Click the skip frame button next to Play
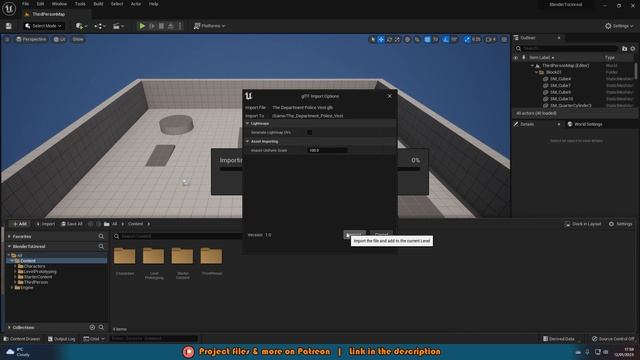This screenshot has height=360, width=640. pyautogui.click(x=152, y=26)
